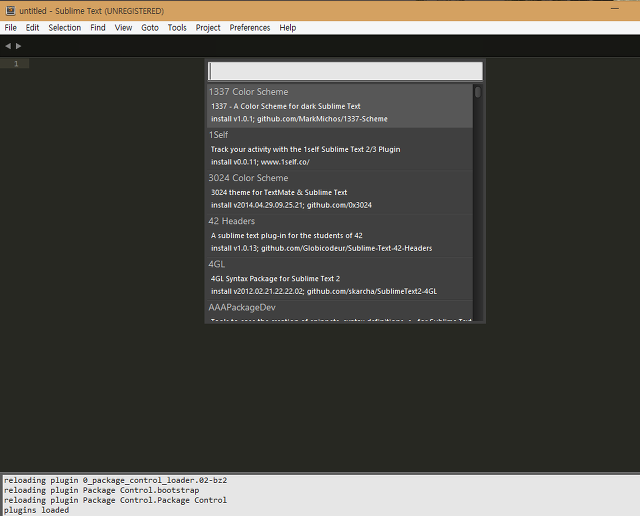
Task: Select the 1337 Color Scheme package
Action: [x=340, y=106]
